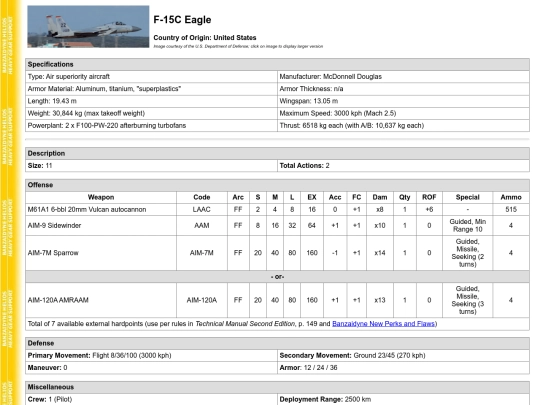This screenshot has width=540, height=405.
Task: Select the AIM-120A code cell
Action: coord(202,300)
